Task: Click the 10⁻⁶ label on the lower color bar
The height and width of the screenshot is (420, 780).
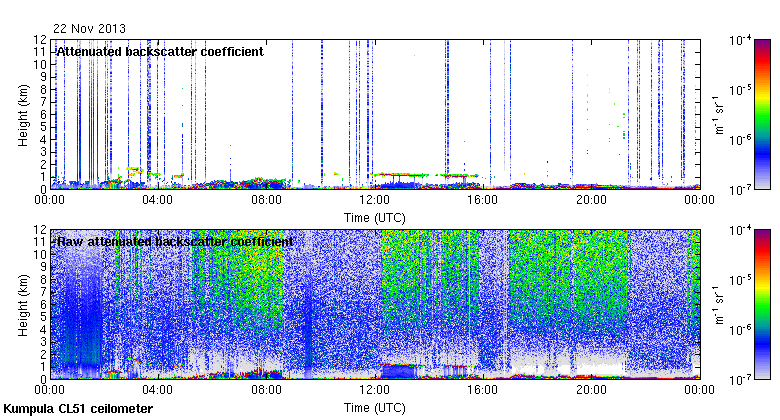Action: point(740,330)
